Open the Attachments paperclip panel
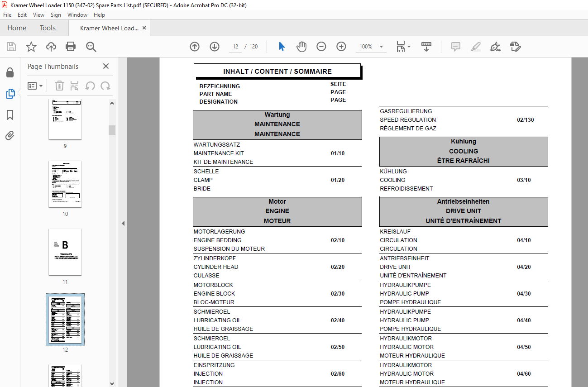588x387 pixels. coord(10,135)
